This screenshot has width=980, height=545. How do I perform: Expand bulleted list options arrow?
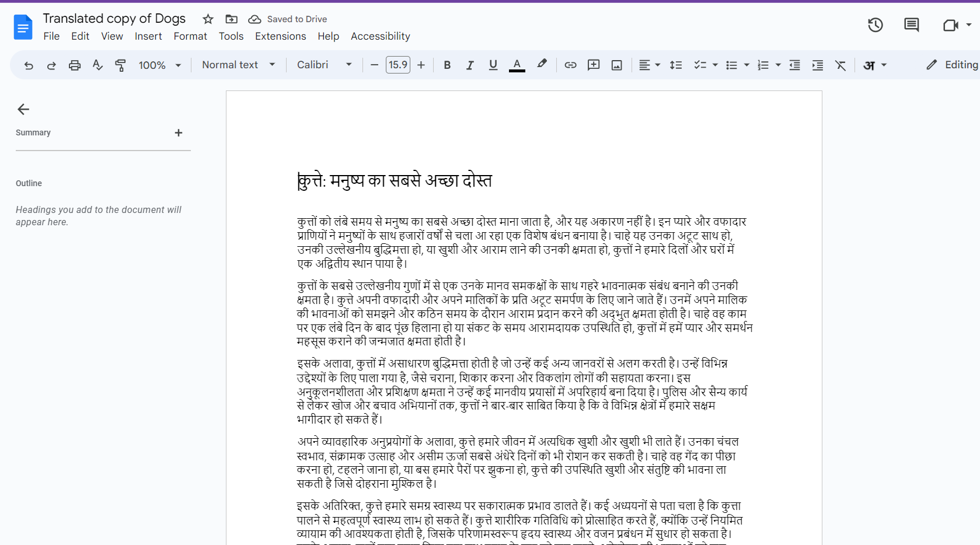747,65
